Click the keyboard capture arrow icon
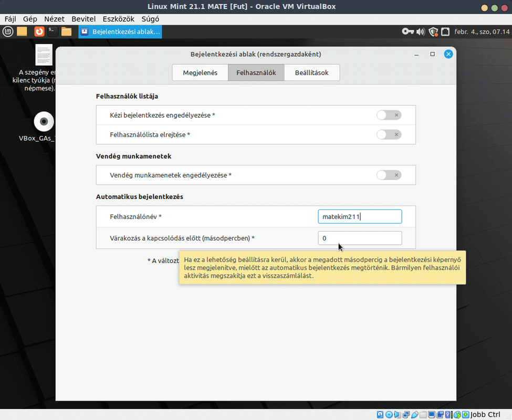Viewport: 512px width, 420px height. point(466,414)
